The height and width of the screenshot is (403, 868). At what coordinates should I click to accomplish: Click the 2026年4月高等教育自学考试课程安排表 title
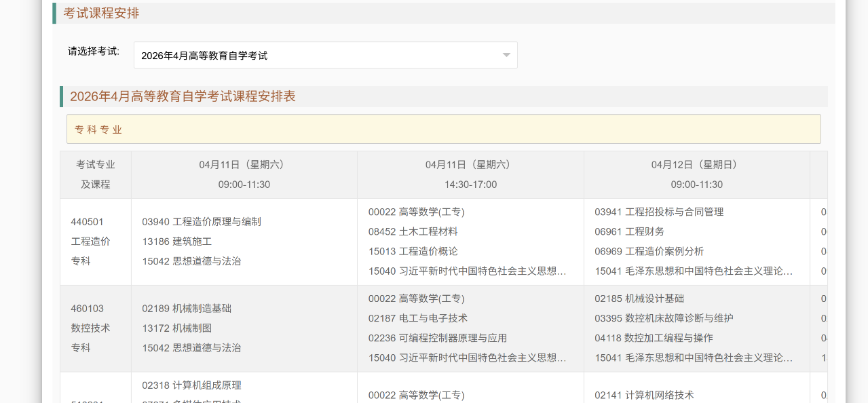click(183, 96)
